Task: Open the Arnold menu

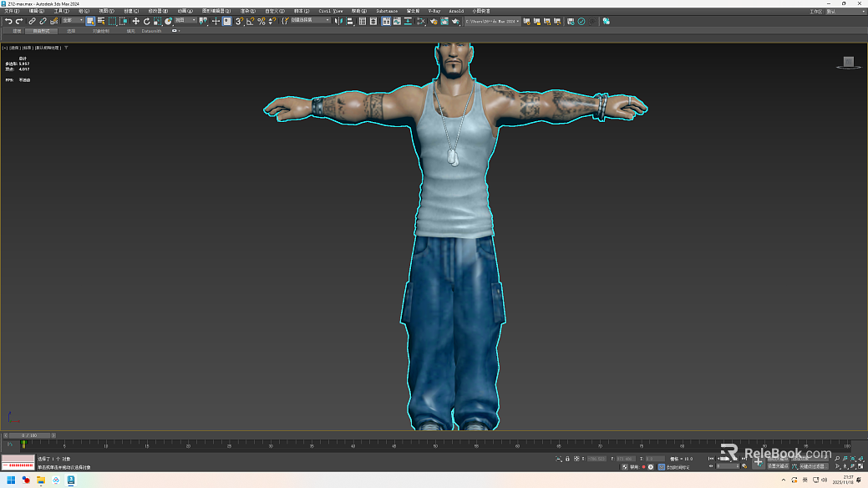Action: (x=456, y=11)
